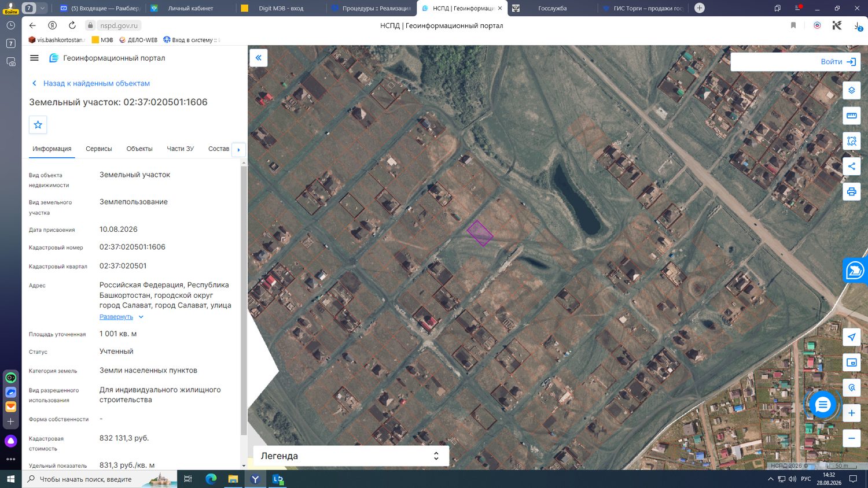This screenshot has height=488, width=868.
Task: Switch to the Сервисы tab
Action: (x=99, y=149)
